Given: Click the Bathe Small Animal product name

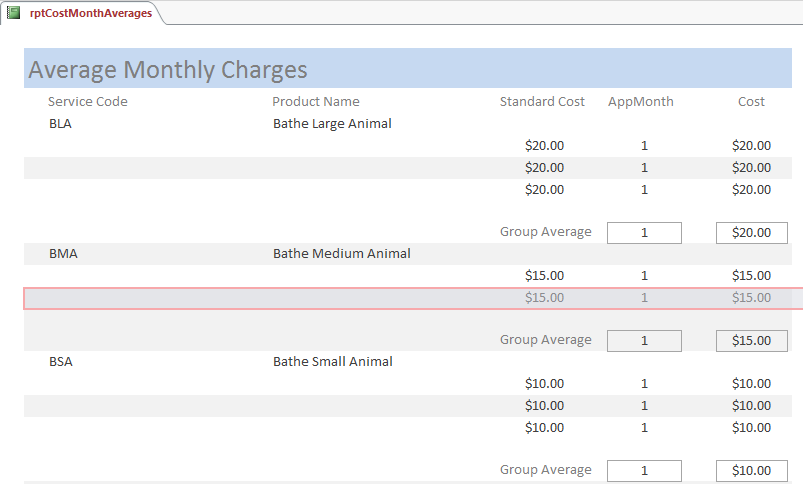Looking at the screenshot, I should coord(333,362).
